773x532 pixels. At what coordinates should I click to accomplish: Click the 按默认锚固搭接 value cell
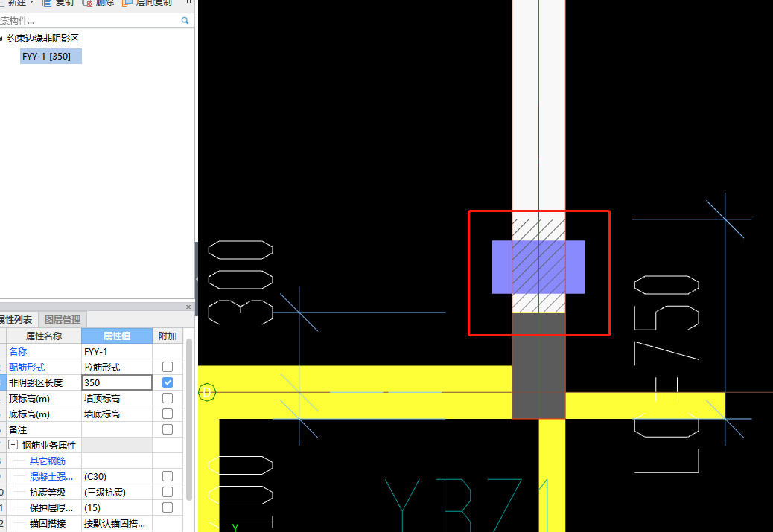click(117, 523)
